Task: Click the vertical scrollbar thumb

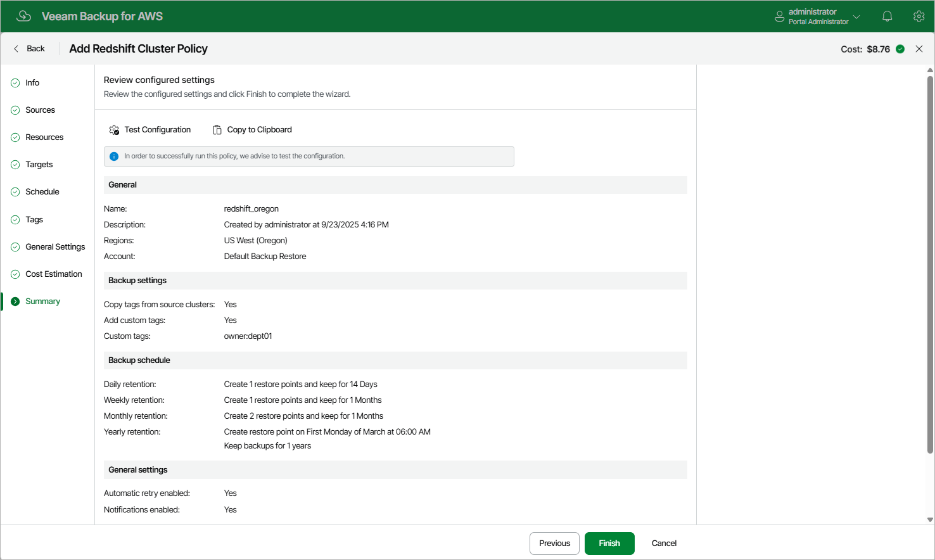Action: (930, 265)
